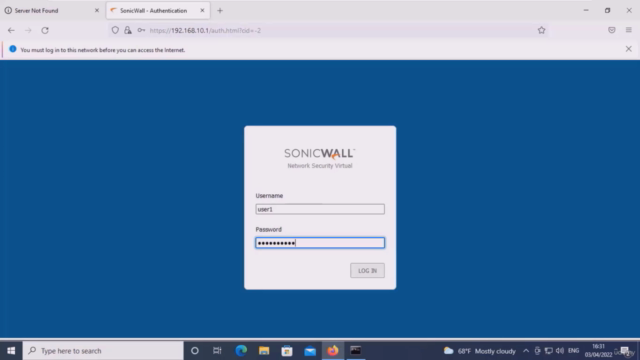Switch to the Server Not Found tab
Image resolution: width=640 pixels, height=360 pixels.
(52, 11)
